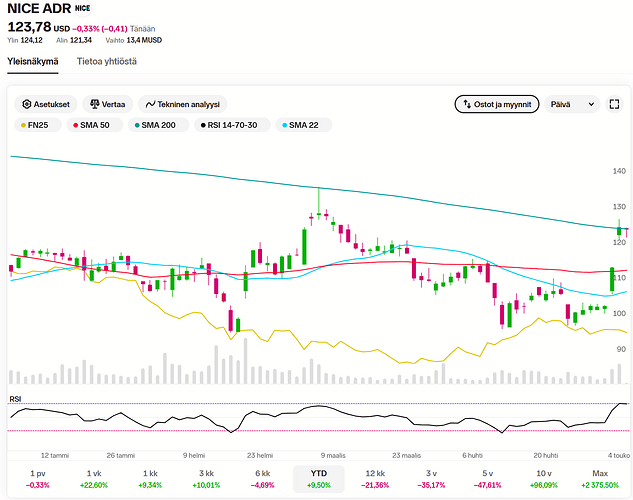Expand the Päivä interval dropdown
633x500 pixels.
coord(572,104)
